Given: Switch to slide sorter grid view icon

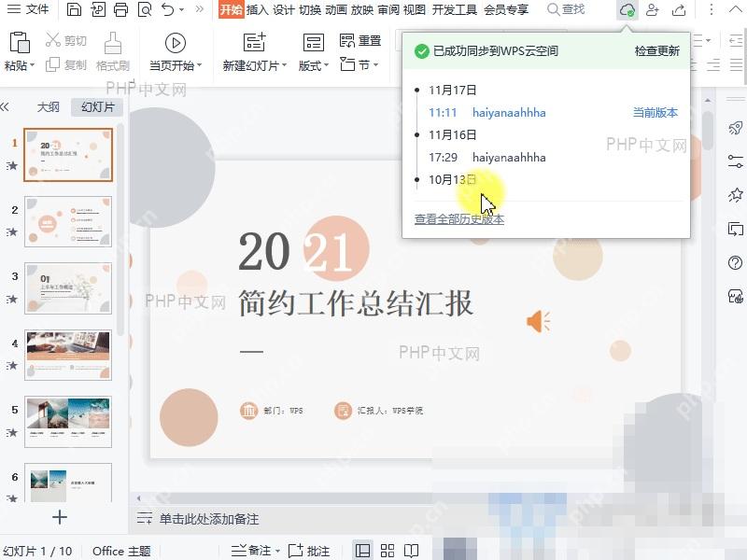Looking at the screenshot, I should tap(388, 551).
